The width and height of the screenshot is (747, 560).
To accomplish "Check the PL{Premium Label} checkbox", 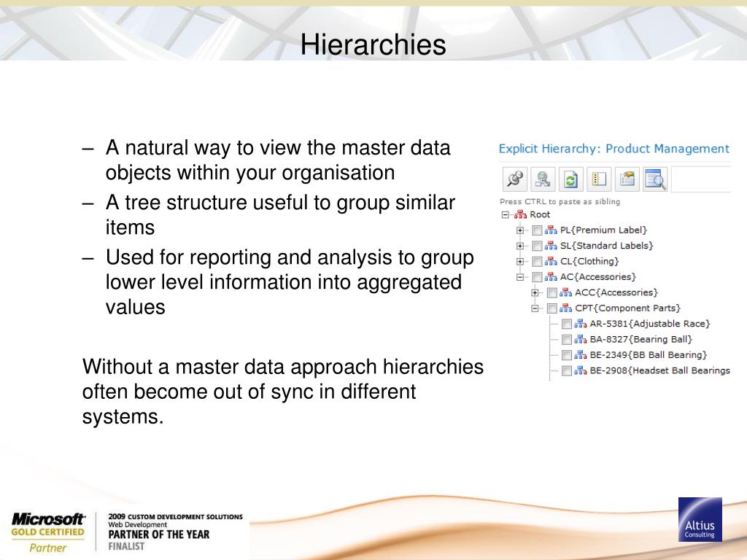I will point(537,230).
